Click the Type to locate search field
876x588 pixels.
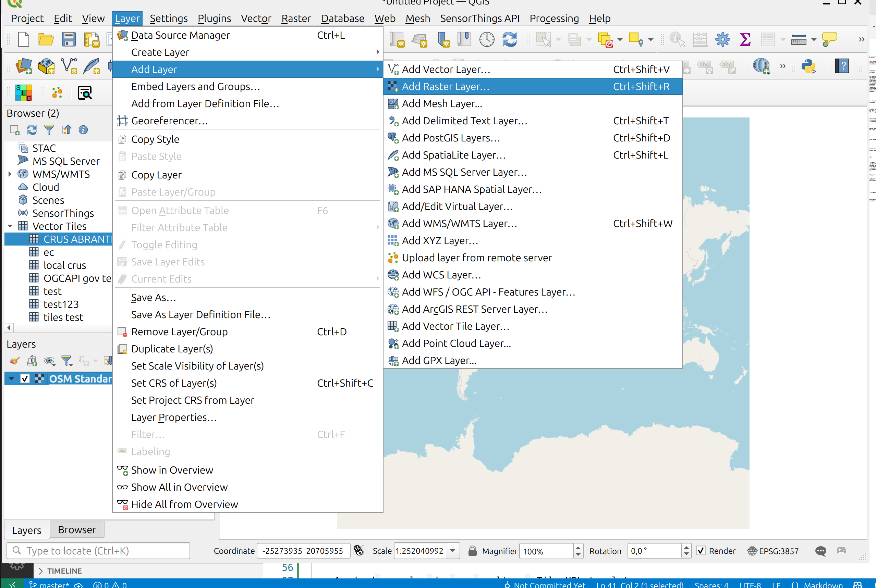(98, 551)
